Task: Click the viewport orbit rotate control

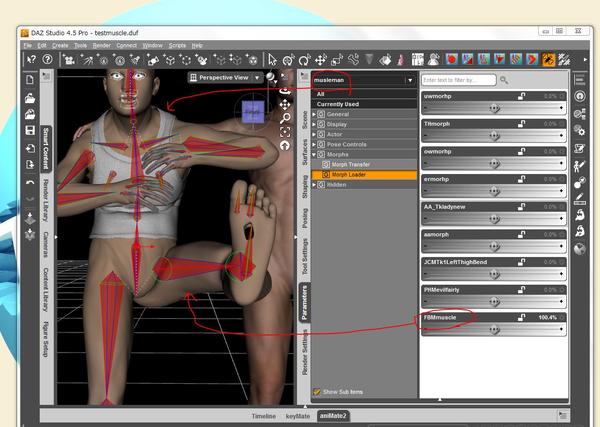Action: point(285,91)
